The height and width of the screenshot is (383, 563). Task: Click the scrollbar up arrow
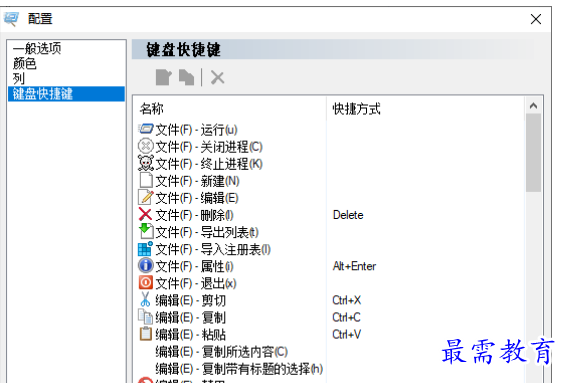(x=534, y=106)
